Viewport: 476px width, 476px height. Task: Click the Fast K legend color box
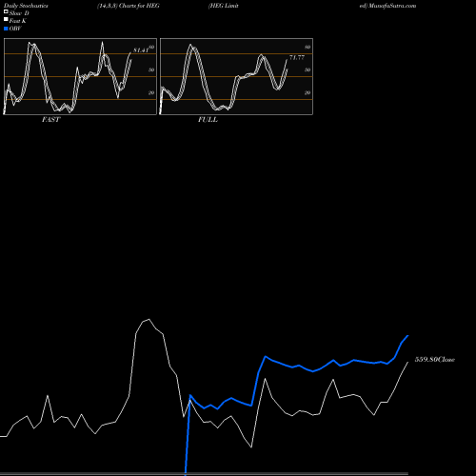point(6,19)
